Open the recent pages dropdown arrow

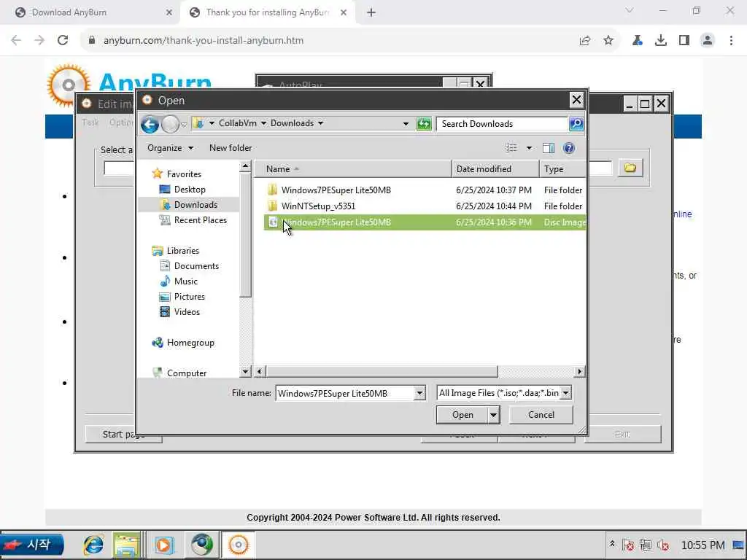point(184,125)
